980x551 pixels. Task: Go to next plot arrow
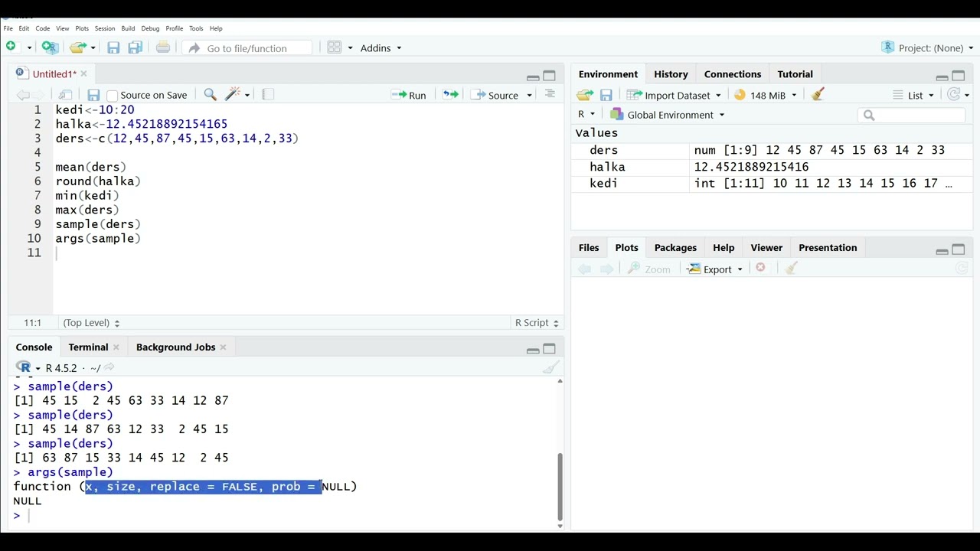coord(606,269)
